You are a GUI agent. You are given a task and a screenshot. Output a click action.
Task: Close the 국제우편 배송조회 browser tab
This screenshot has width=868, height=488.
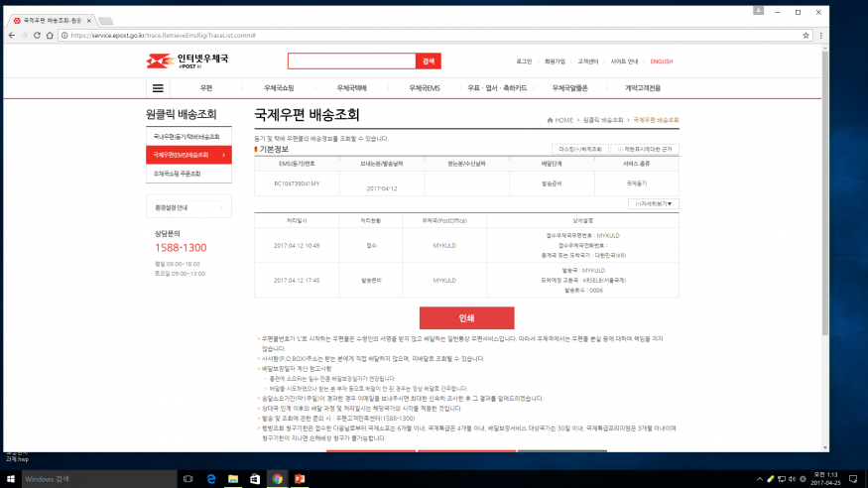88,21
